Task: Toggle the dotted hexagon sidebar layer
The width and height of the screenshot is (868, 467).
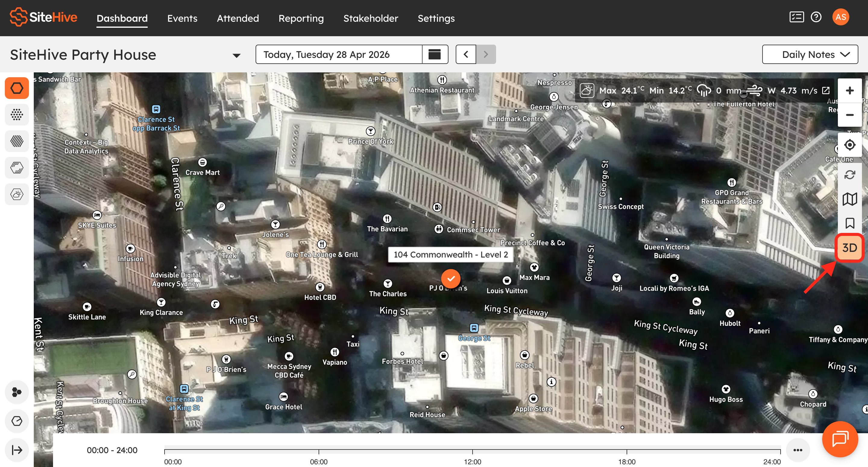Action: click(x=17, y=115)
